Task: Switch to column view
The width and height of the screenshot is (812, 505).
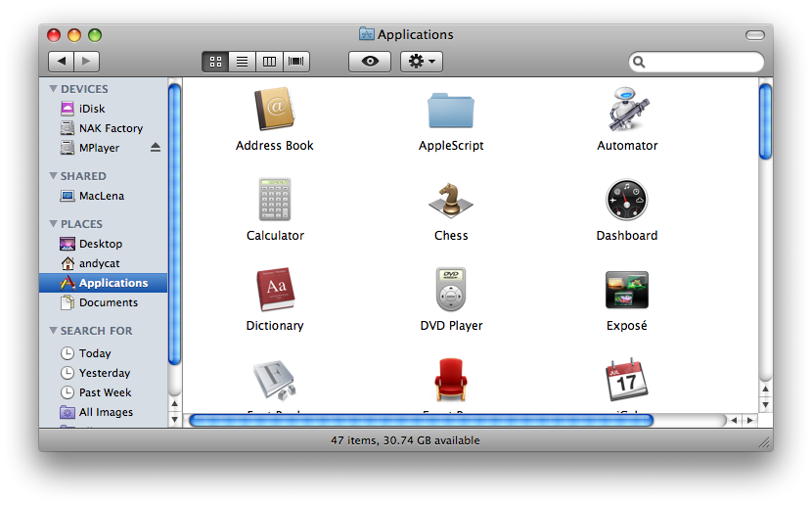Action: click(x=269, y=62)
